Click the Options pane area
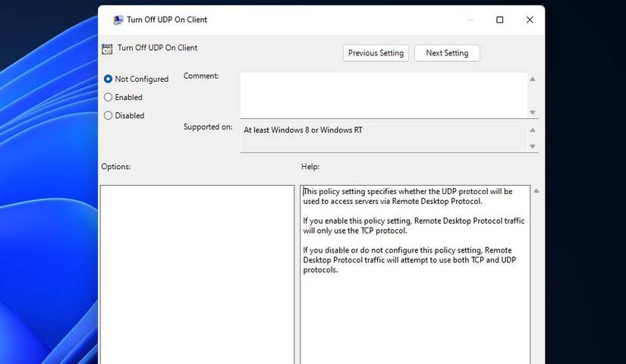 coord(197,275)
